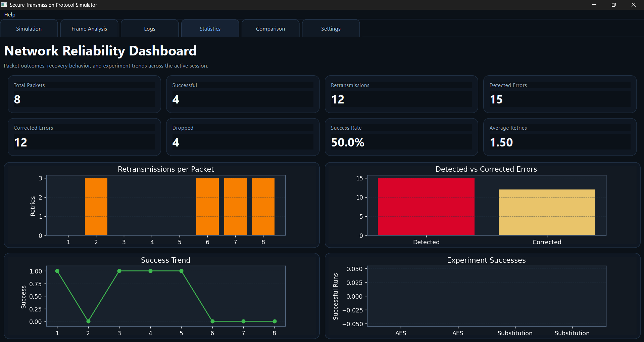
Task: Click the dashboard subtitle description text
Action: pos(106,66)
